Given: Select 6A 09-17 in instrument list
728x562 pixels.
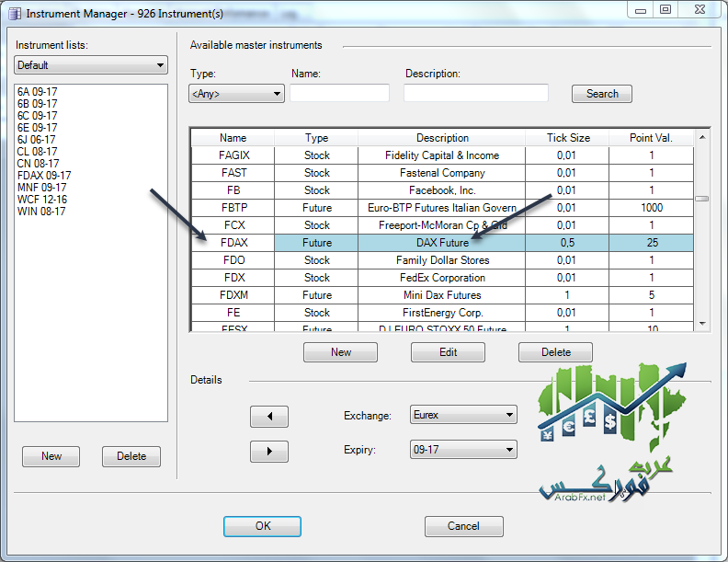Looking at the screenshot, I should coord(38,91).
